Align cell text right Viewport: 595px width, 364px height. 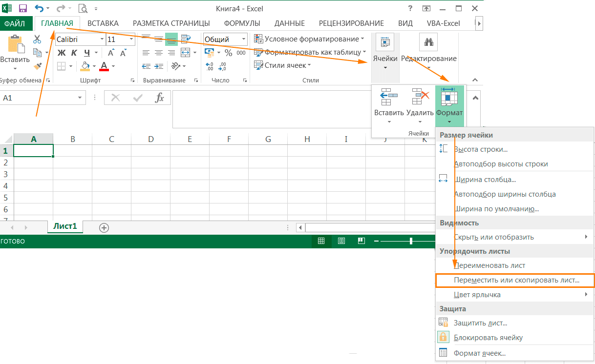[171, 52]
